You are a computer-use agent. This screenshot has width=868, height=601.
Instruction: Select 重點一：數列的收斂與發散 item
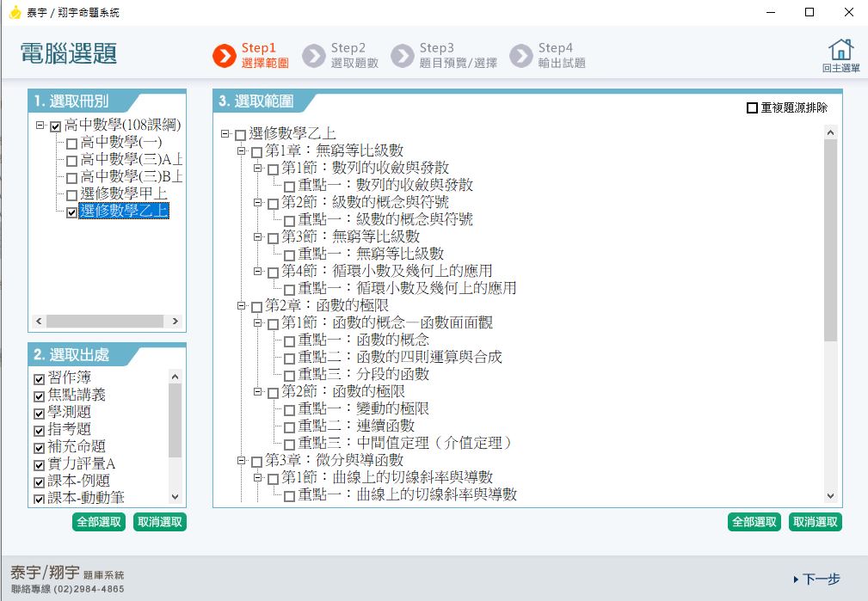385,185
